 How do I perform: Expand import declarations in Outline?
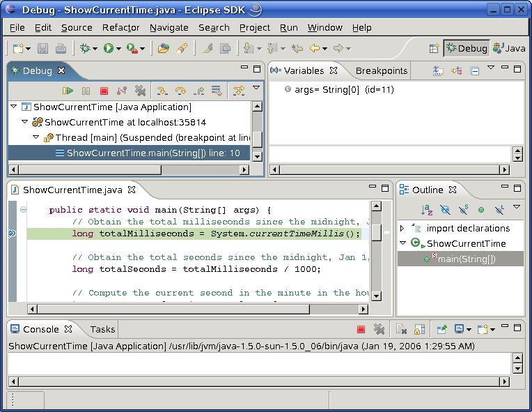[x=402, y=228]
